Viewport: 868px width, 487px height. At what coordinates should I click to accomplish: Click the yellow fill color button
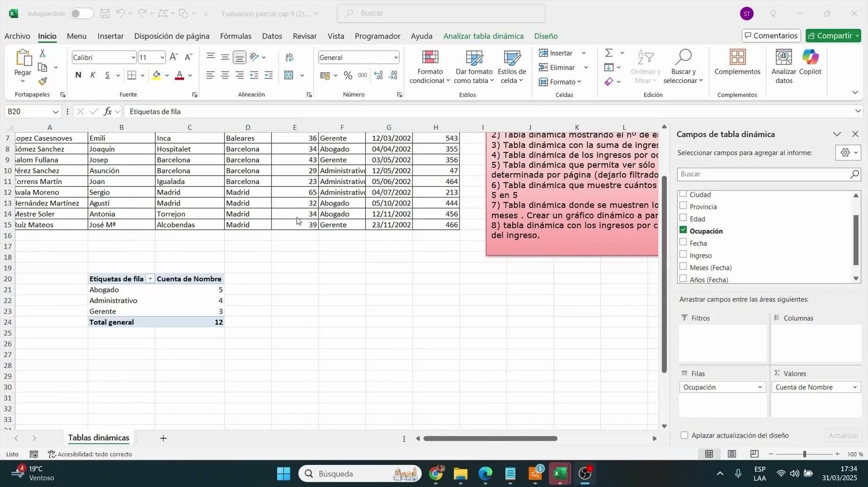(156, 75)
